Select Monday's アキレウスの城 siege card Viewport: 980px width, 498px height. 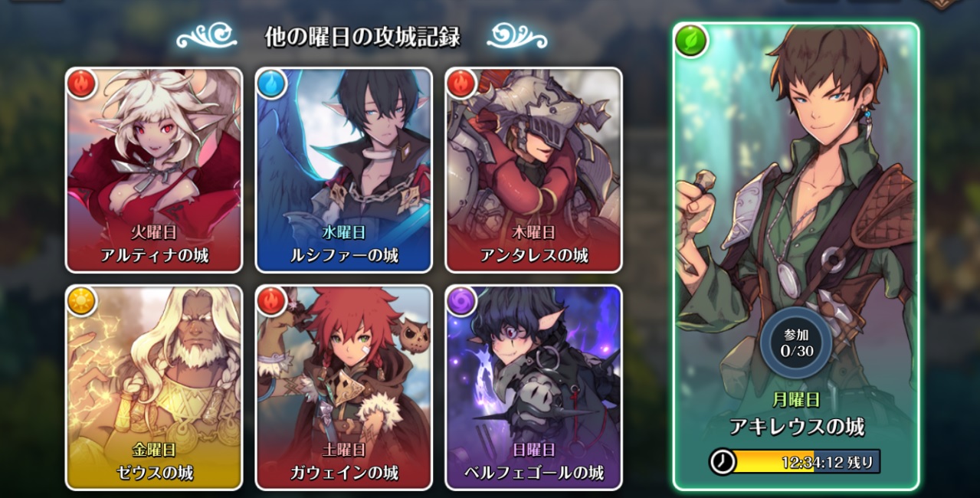point(796,257)
